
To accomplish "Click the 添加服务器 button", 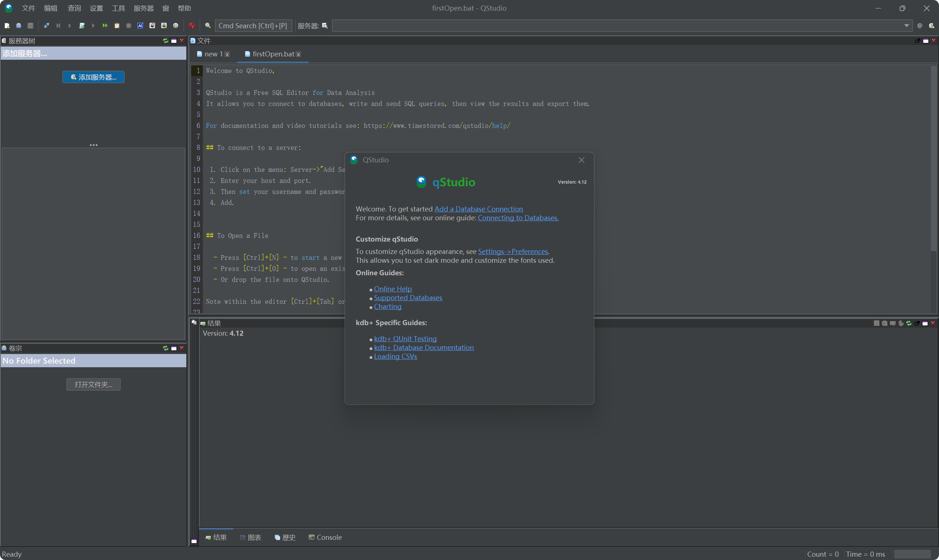I will pyautogui.click(x=93, y=77).
